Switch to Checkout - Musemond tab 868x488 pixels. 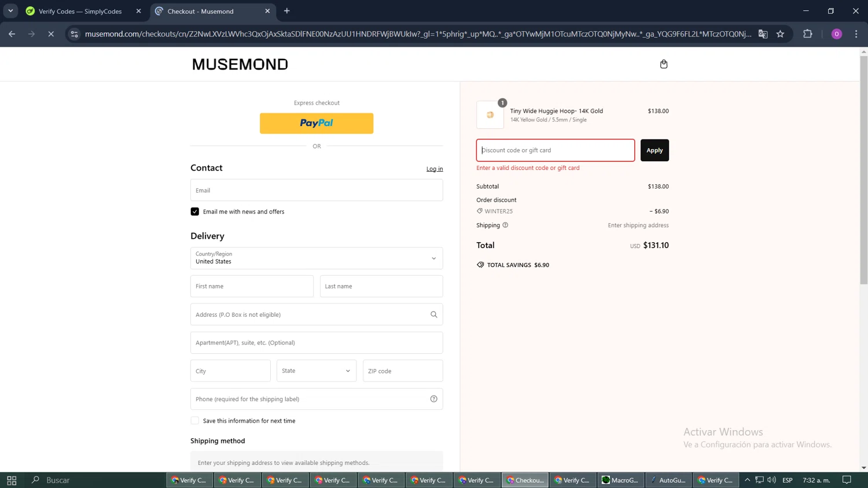coord(213,11)
